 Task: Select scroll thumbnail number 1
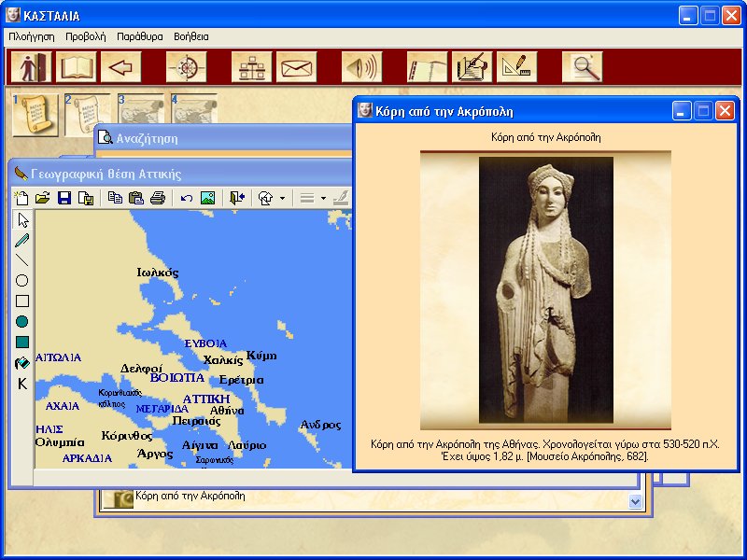coord(35,115)
